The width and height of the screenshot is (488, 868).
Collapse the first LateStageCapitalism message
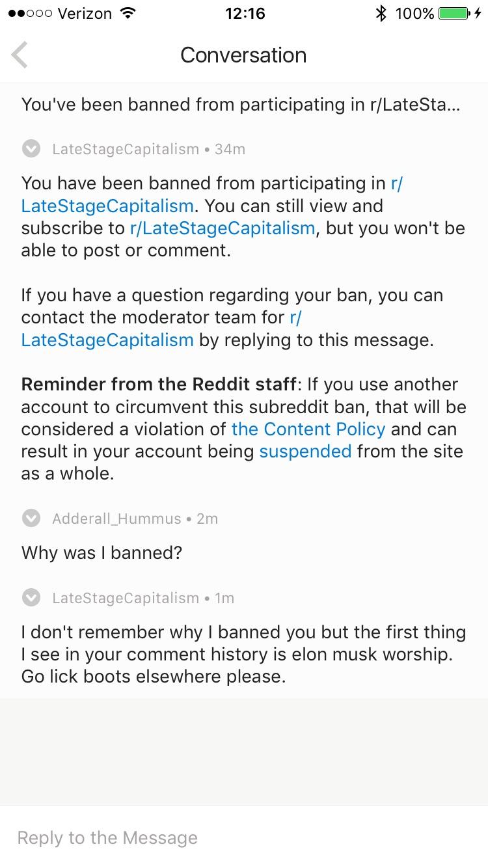[x=31, y=149]
